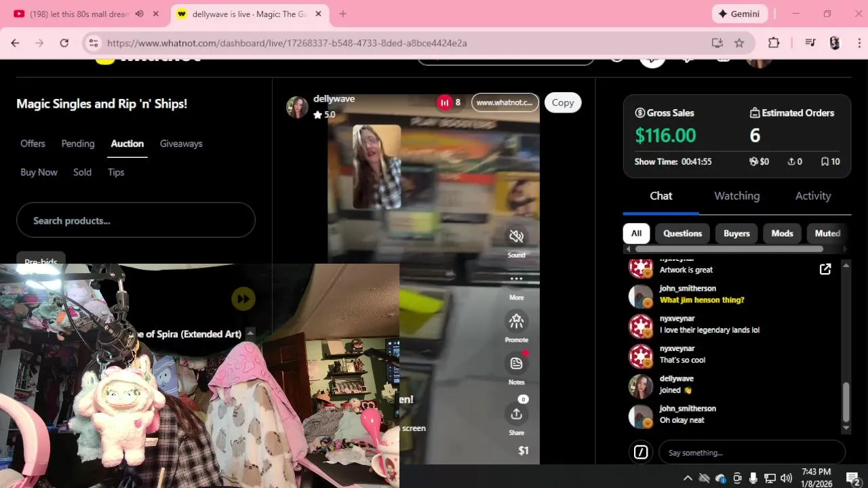The height and width of the screenshot is (488, 868).
Task: Select the Giveaways tab
Action: pos(181,144)
